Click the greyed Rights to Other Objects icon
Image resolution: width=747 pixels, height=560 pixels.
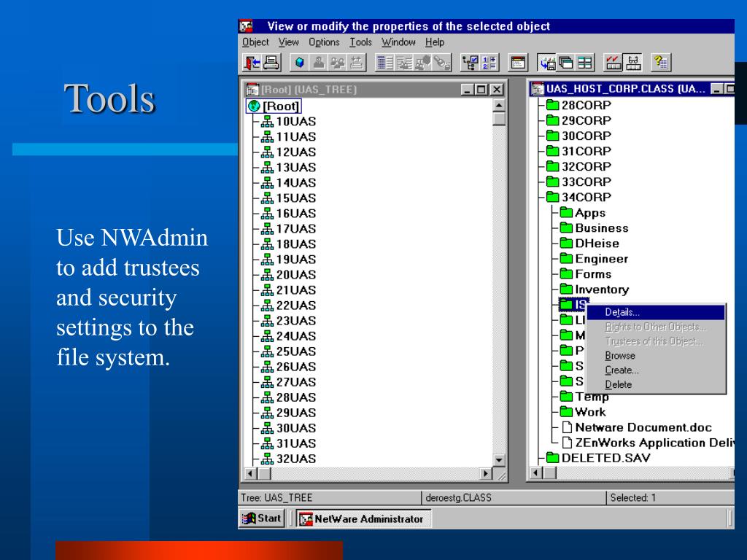click(403, 63)
